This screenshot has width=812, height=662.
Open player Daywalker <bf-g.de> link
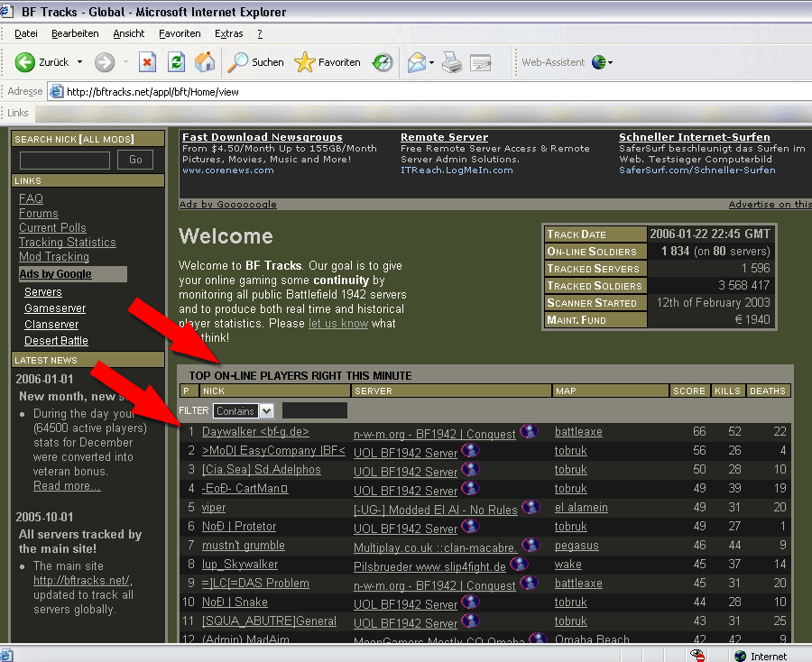[255, 432]
